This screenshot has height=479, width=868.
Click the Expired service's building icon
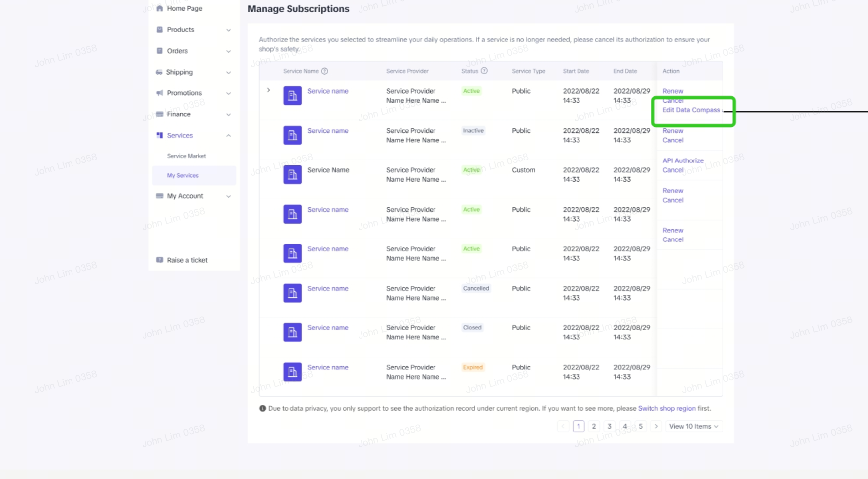click(x=292, y=372)
